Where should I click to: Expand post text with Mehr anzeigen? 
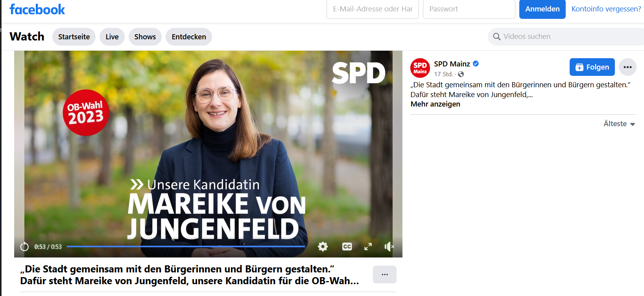[x=435, y=104]
